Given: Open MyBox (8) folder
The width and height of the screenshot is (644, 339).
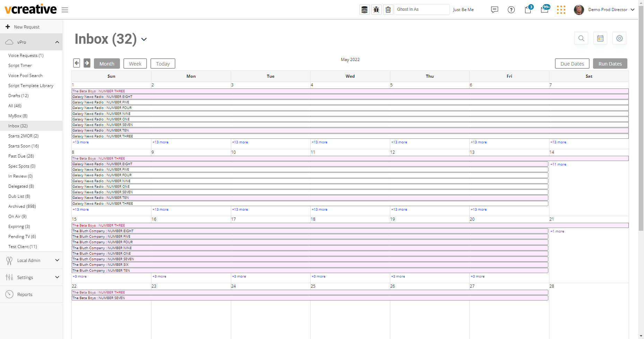Looking at the screenshot, I should coord(18,116).
